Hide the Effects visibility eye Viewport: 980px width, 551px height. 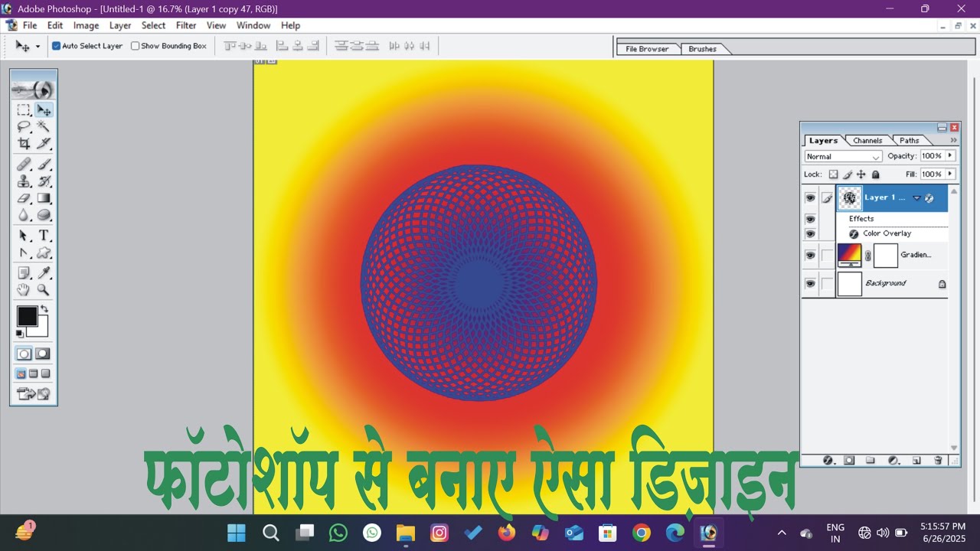click(810, 220)
